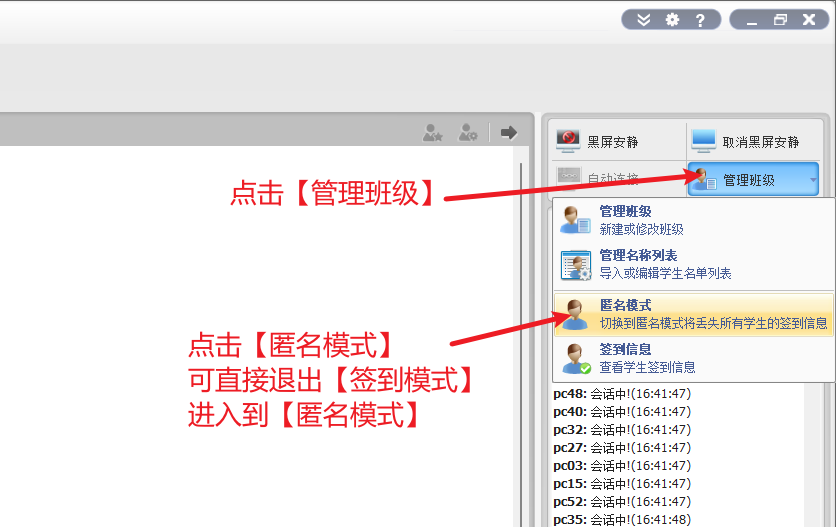
Task: Click the right arrow icon in panel header
Action: click(509, 132)
